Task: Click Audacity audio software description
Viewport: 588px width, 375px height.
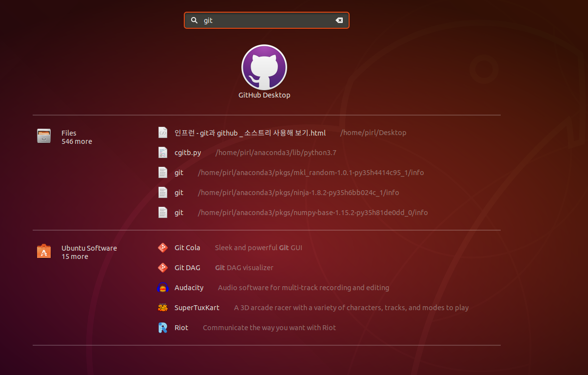Action: [x=303, y=288]
